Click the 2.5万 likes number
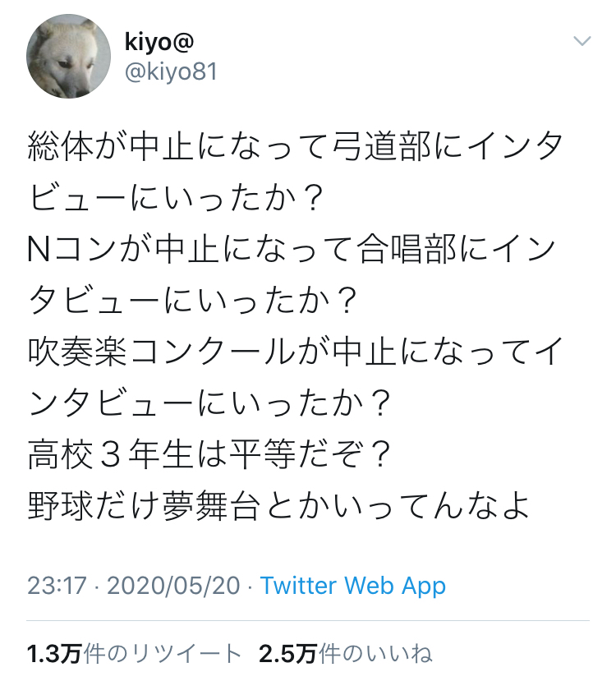Screen dimensions: 616x681 [287, 654]
